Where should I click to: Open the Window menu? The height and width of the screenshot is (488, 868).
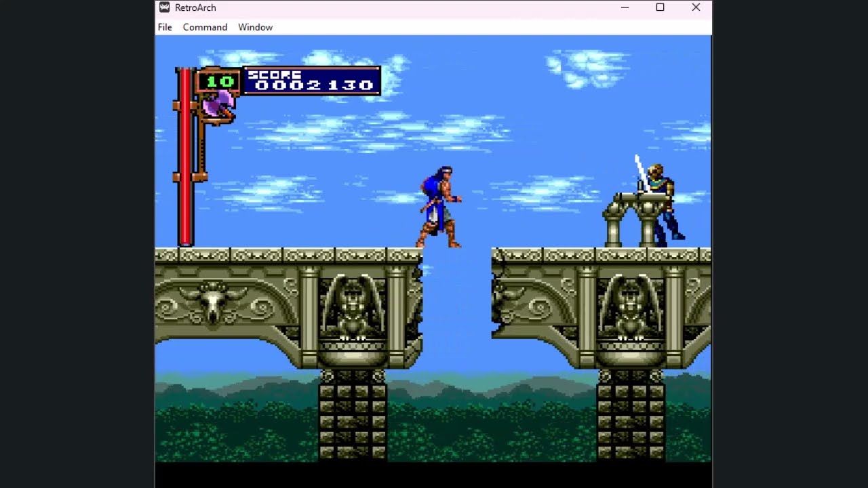coord(255,27)
